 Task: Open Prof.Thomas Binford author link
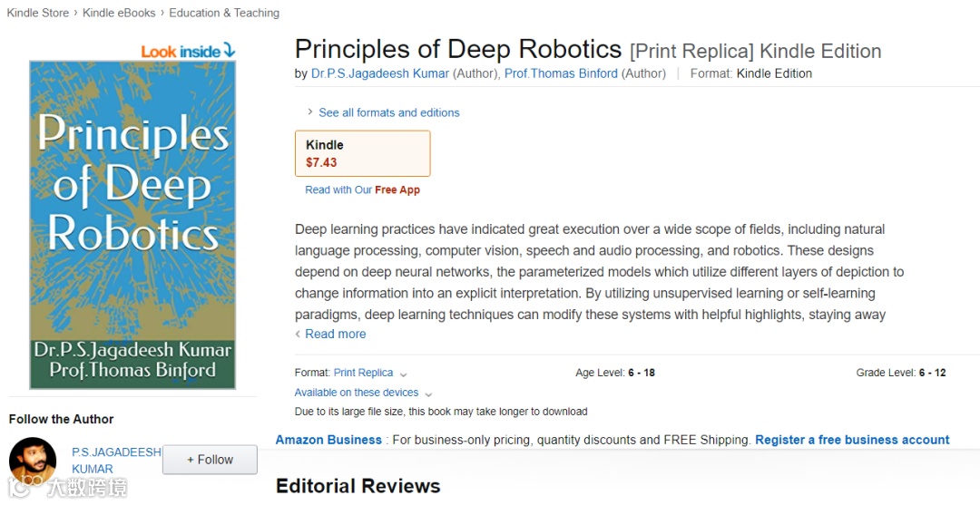pyautogui.click(x=561, y=73)
